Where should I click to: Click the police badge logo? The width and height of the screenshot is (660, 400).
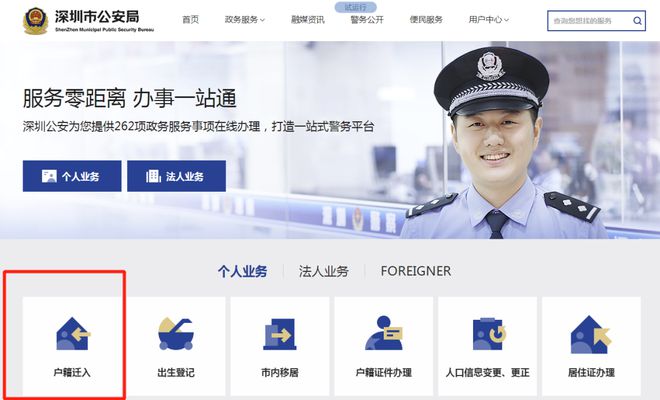pos(35,21)
